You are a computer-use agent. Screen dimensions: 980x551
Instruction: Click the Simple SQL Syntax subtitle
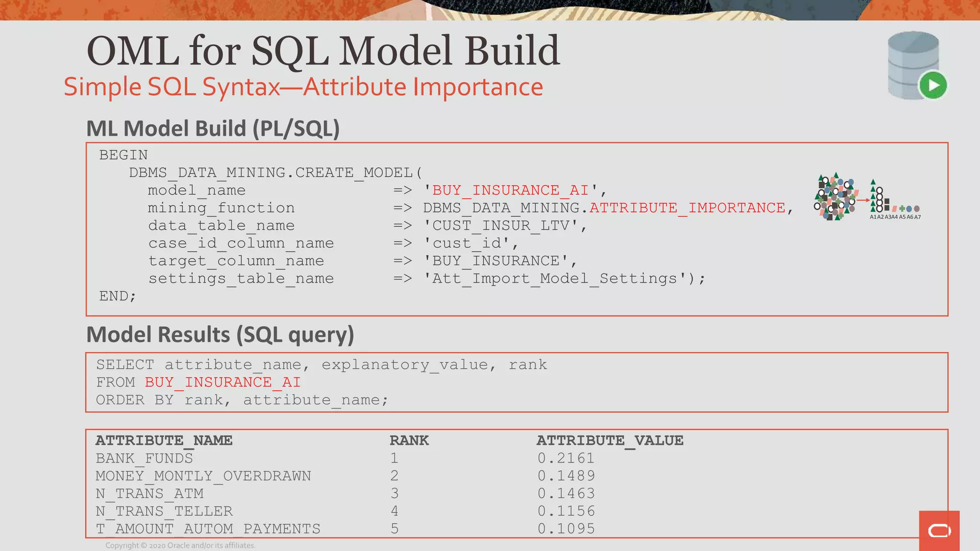[x=303, y=87]
